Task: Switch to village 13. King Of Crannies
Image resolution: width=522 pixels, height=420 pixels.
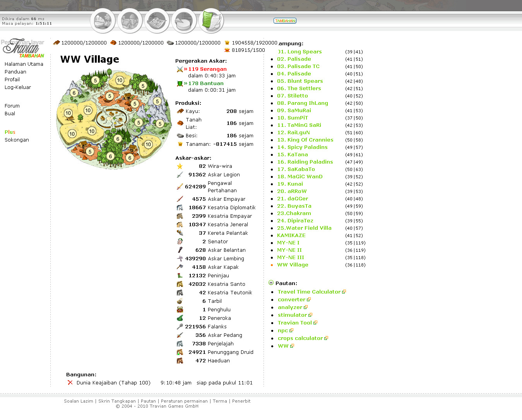Action: [305, 140]
